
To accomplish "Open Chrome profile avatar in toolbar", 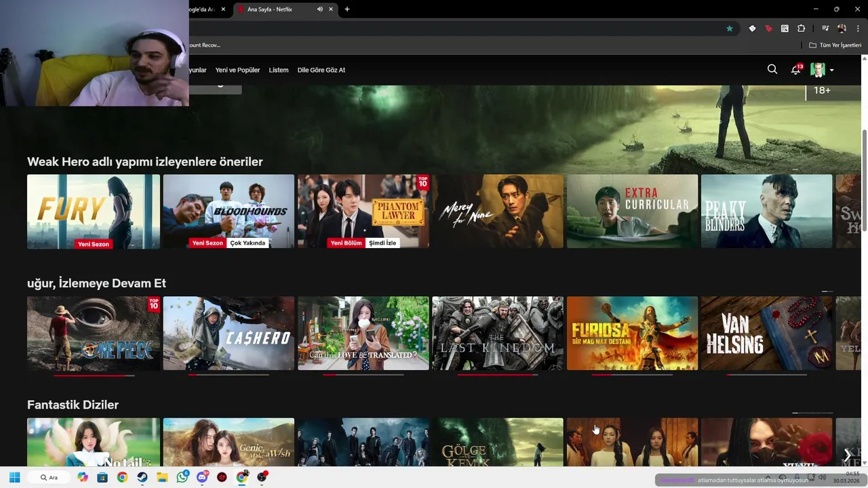I will (x=842, y=28).
